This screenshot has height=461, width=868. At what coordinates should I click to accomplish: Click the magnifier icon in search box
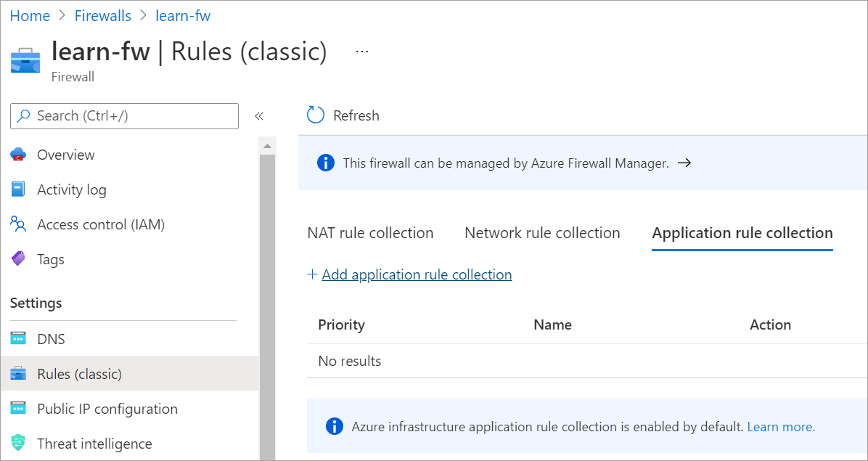click(x=23, y=115)
